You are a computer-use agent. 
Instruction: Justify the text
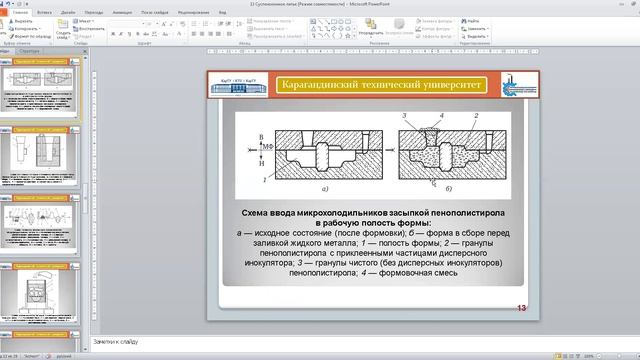point(218,34)
